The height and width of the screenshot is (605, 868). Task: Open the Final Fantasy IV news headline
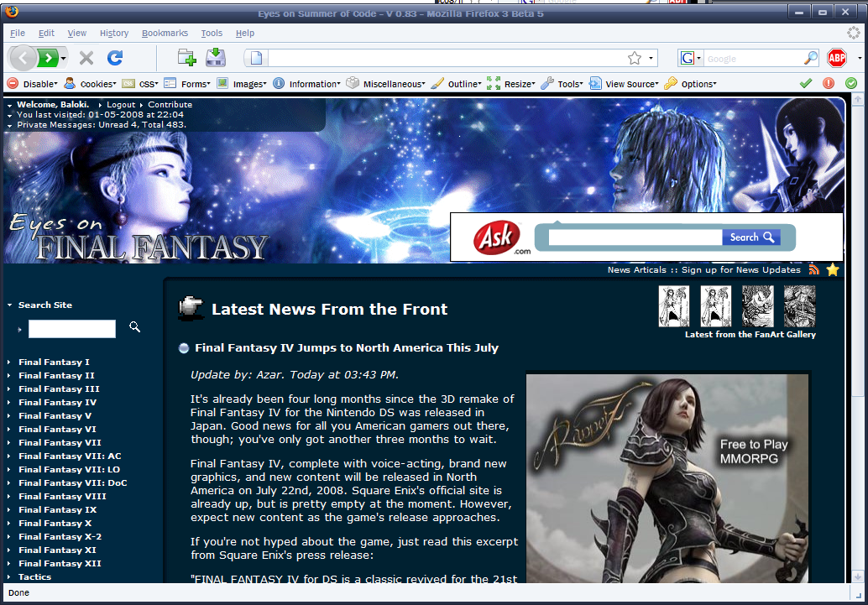pos(347,348)
